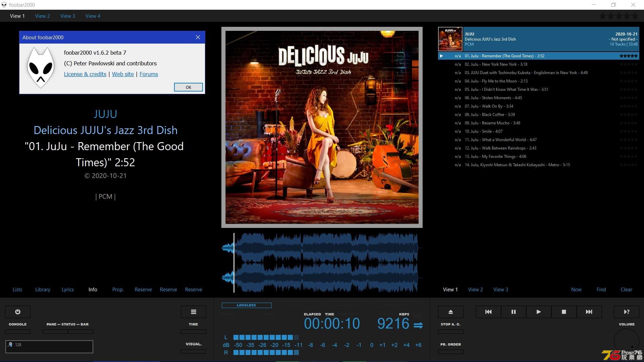Viewport: 644px width, 362px height.
Task: Click the five-star rating in the top right corner
Action: click(619, 16)
